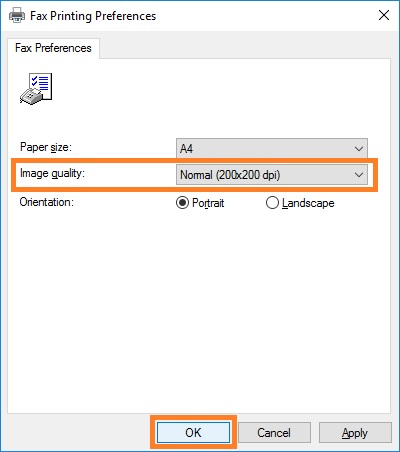Choose the Landscape radio button circle
Viewport: 400px width, 452px height.
272,203
